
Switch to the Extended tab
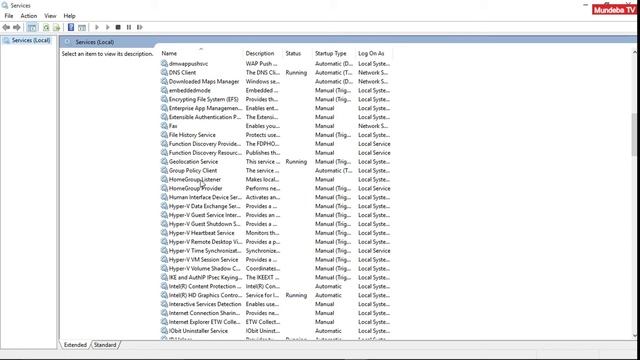click(76, 345)
